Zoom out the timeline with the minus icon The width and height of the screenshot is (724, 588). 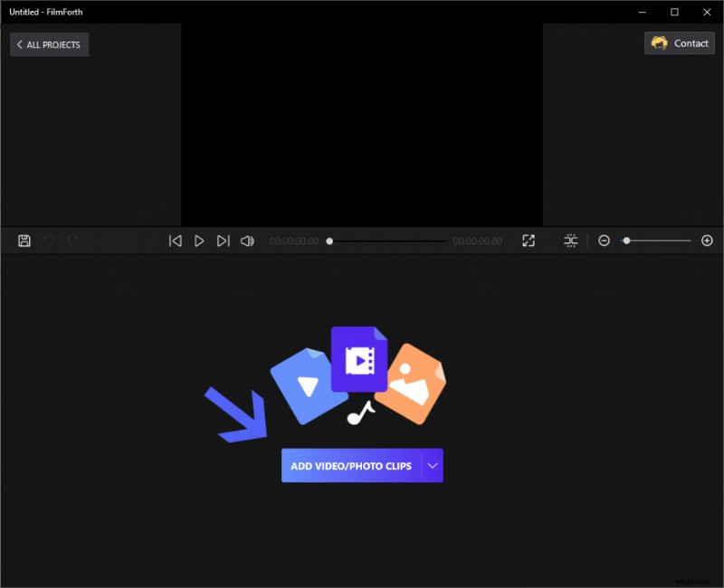pyautogui.click(x=605, y=240)
